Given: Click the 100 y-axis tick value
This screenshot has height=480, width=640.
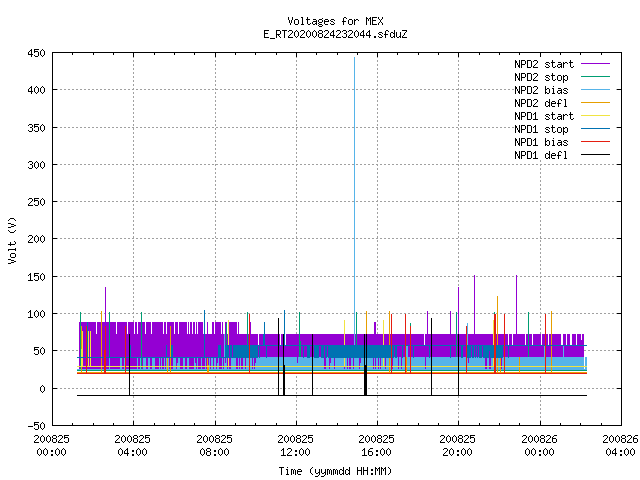Looking at the screenshot, I should coord(36,314).
